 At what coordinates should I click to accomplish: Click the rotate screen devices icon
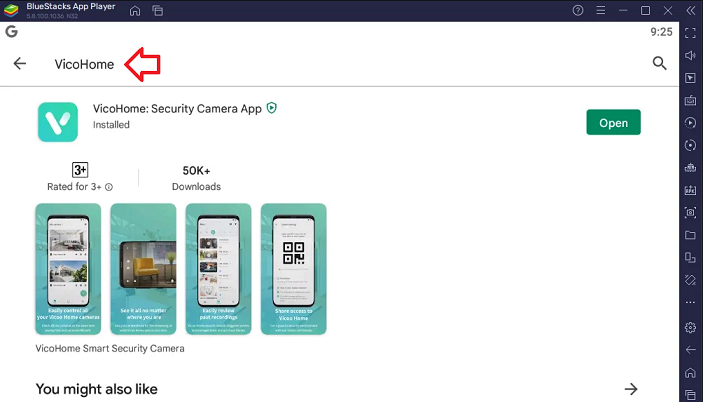point(690,258)
